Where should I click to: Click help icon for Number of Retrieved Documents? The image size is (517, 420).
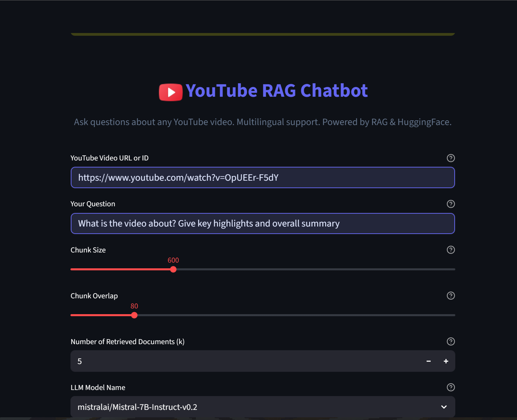pyautogui.click(x=451, y=341)
